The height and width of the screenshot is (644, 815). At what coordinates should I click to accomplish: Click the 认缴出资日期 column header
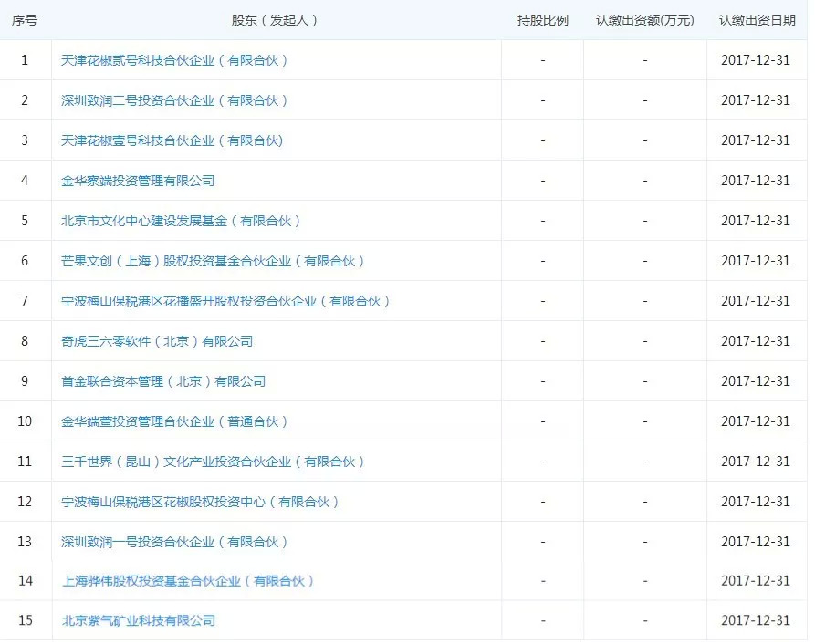[758, 20]
